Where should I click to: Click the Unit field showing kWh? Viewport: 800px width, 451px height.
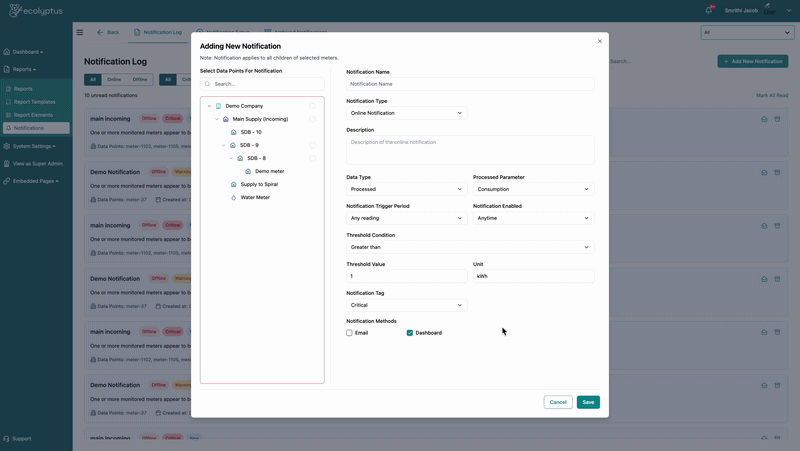tap(533, 276)
